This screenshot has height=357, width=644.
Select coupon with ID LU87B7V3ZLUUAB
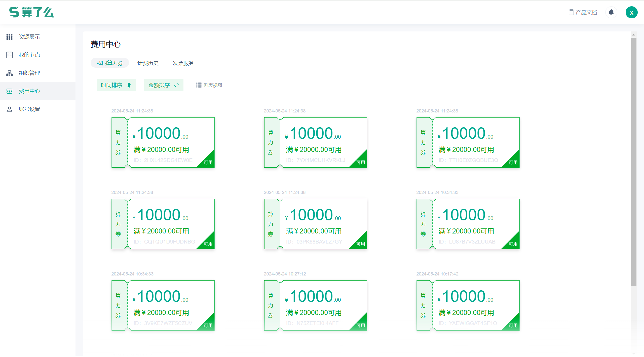[x=468, y=224]
